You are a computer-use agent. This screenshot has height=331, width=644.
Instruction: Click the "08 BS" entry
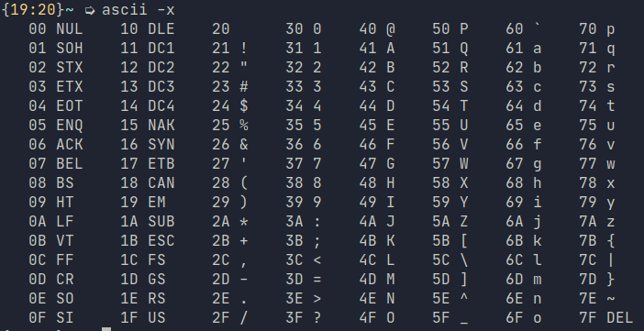[x=51, y=182]
